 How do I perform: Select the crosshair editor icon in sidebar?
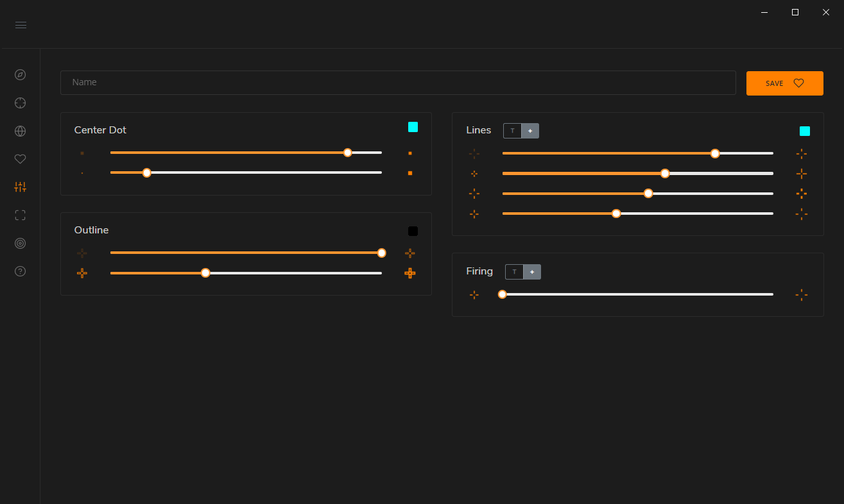tap(20, 103)
